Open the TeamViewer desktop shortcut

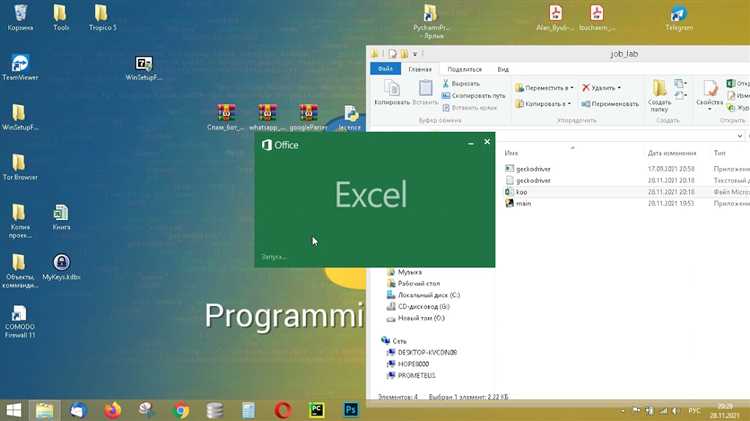pos(20,67)
